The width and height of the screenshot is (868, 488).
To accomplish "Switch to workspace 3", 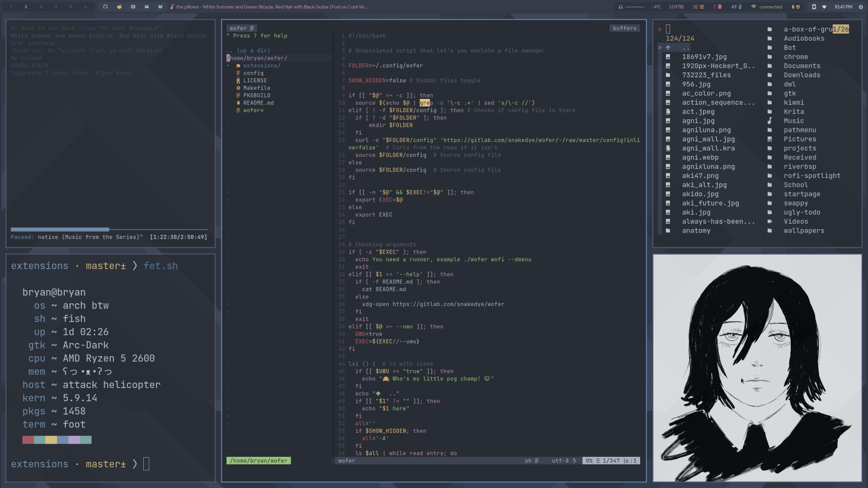I will (41, 7).
